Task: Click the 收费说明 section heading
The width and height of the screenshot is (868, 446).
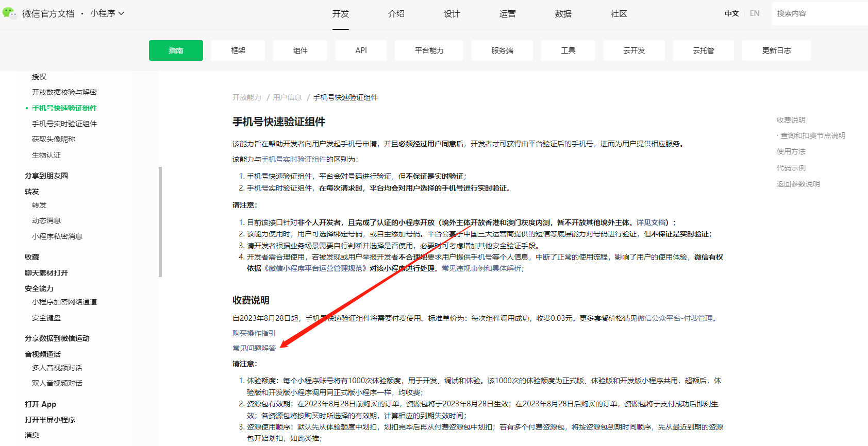Action: coord(251,300)
